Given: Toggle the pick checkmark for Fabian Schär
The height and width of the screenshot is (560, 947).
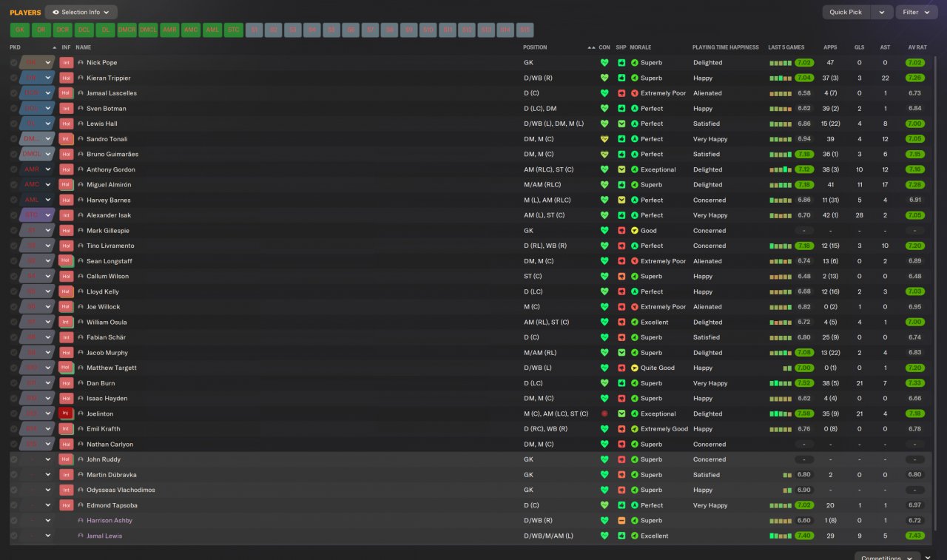Looking at the screenshot, I should pyautogui.click(x=14, y=337).
